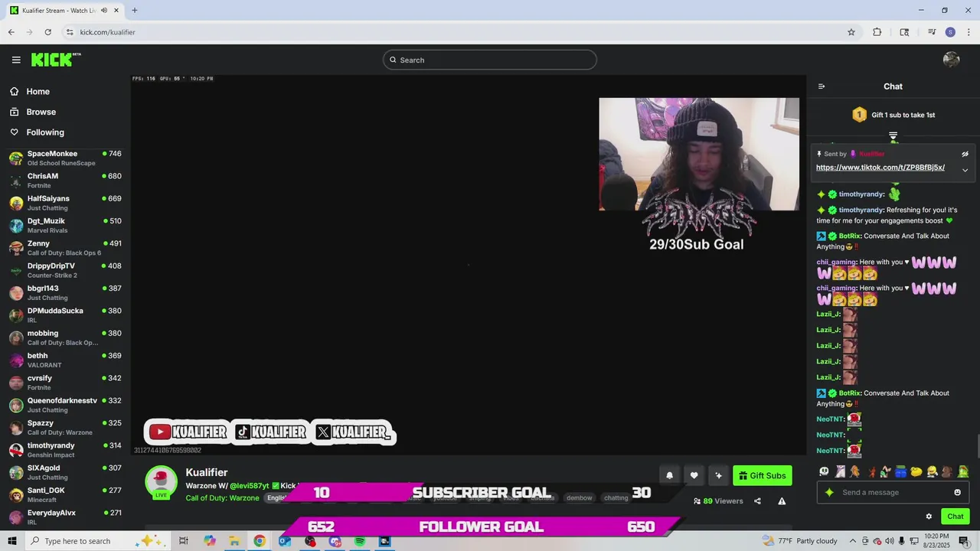
Task: Share the stream
Action: 757,501
